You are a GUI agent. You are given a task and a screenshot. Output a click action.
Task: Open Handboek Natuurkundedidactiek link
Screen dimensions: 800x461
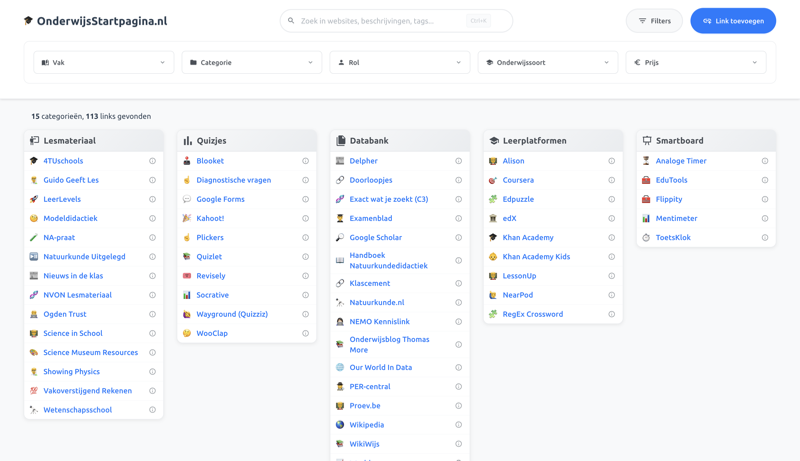pyautogui.click(x=388, y=261)
